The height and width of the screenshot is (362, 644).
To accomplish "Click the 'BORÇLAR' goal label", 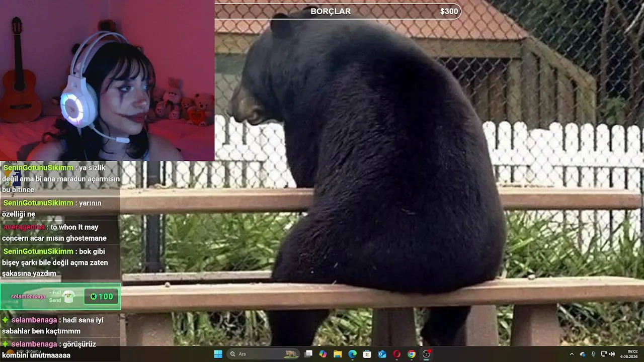I will (x=331, y=11).
